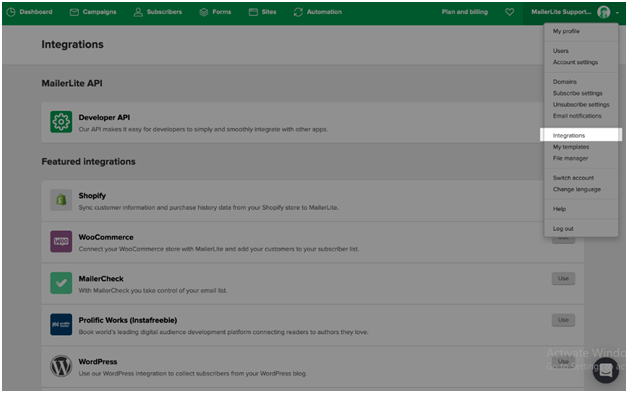
Task: Click the Use button for MailerCheck
Action: coord(563,278)
